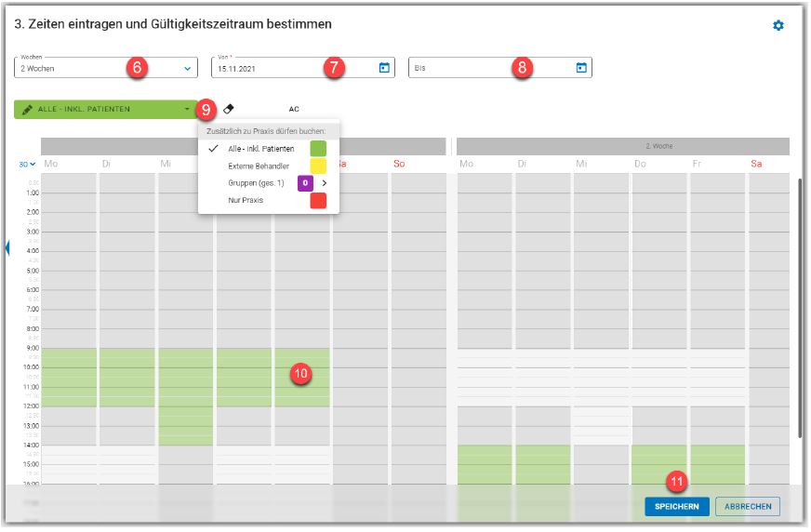The image size is (811, 532).
Task: Click the purple Gruppen count badge
Action: (304, 183)
